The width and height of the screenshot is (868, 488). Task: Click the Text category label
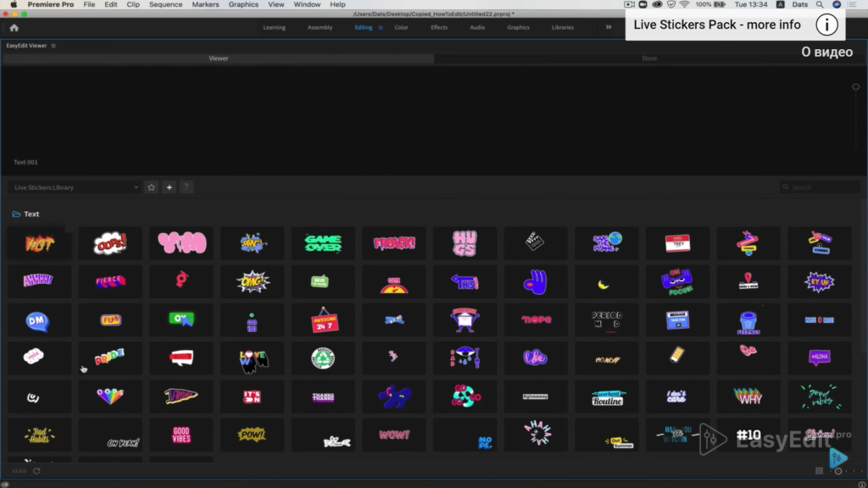(31, 214)
